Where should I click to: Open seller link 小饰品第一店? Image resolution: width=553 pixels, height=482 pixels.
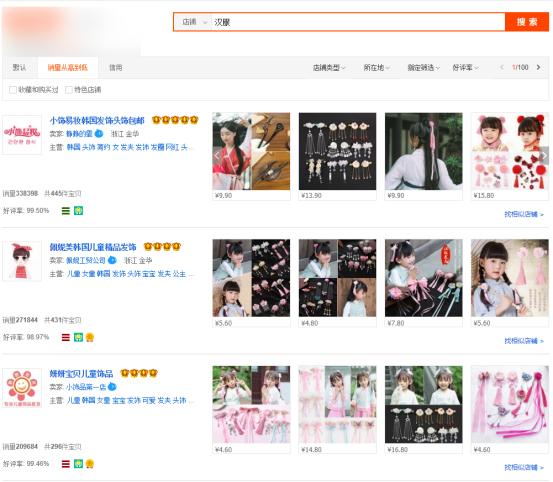[x=86, y=387]
